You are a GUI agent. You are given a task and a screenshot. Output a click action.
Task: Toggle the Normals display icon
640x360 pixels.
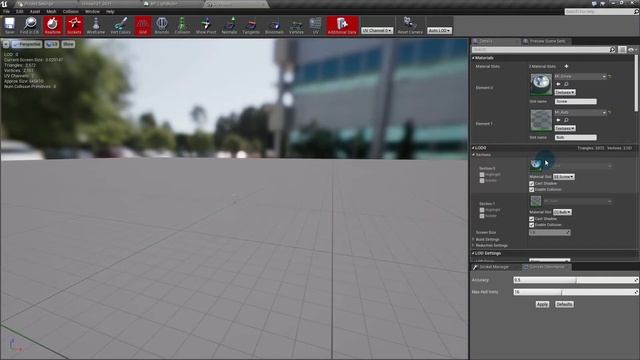(x=229, y=26)
